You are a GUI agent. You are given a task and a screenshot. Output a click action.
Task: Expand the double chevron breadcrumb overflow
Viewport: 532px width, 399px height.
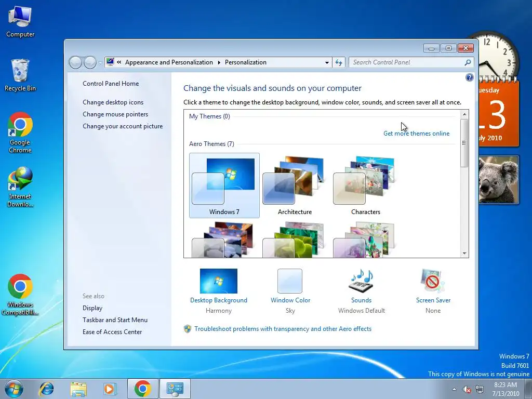pos(119,62)
